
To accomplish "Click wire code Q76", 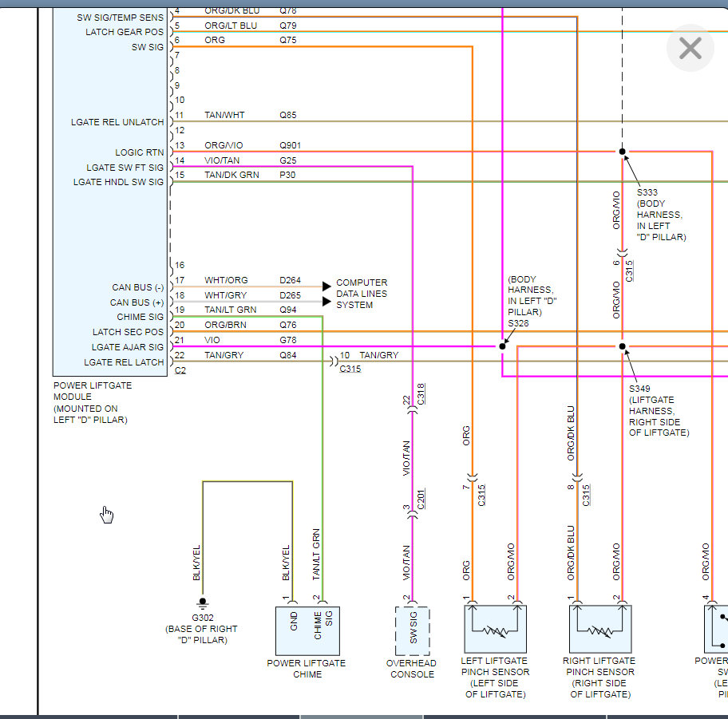I will click(x=288, y=325).
